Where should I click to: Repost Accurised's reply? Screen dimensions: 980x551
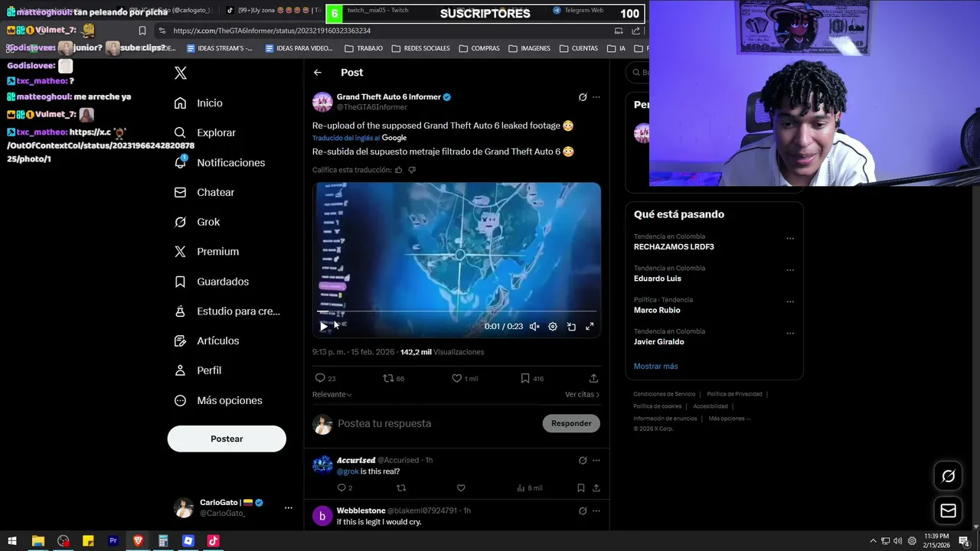pos(400,487)
